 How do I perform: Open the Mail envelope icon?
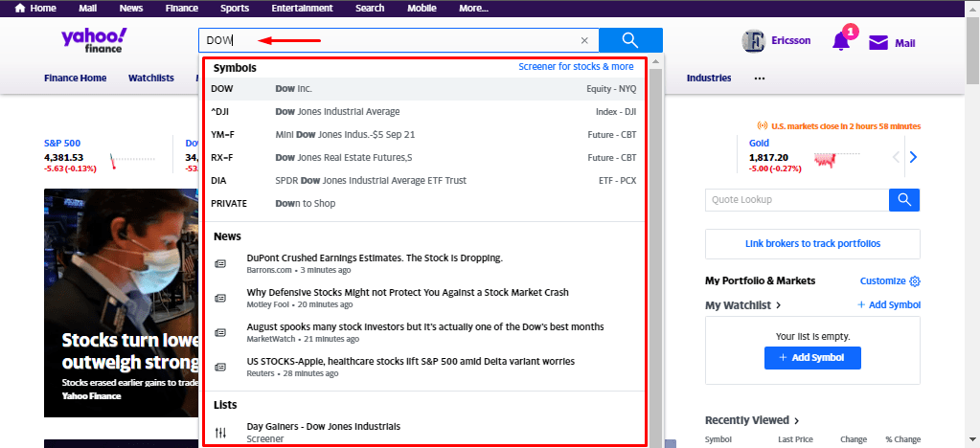pos(878,42)
